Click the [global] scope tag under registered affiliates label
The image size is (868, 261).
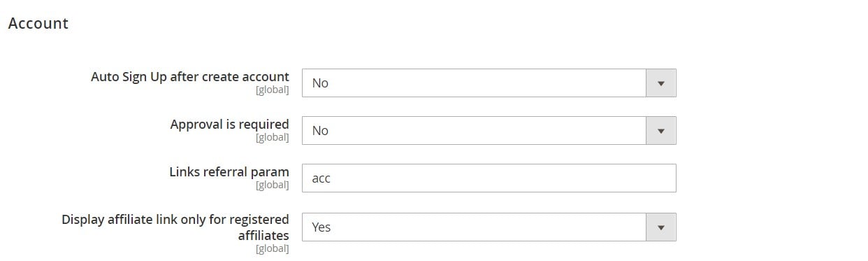(x=273, y=248)
